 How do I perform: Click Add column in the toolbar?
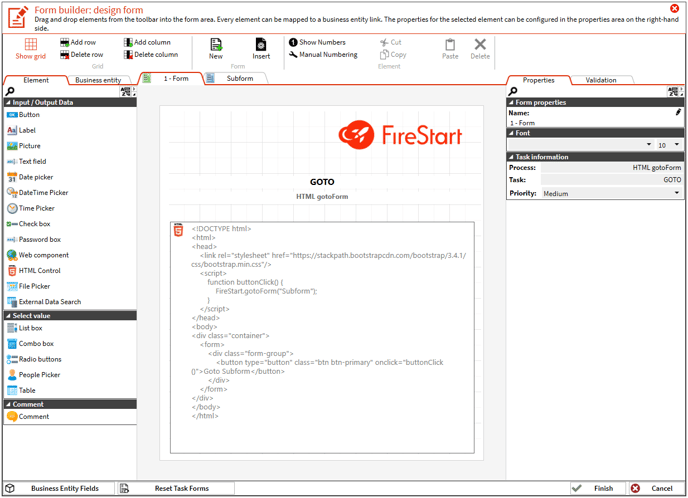tap(147, 42)
